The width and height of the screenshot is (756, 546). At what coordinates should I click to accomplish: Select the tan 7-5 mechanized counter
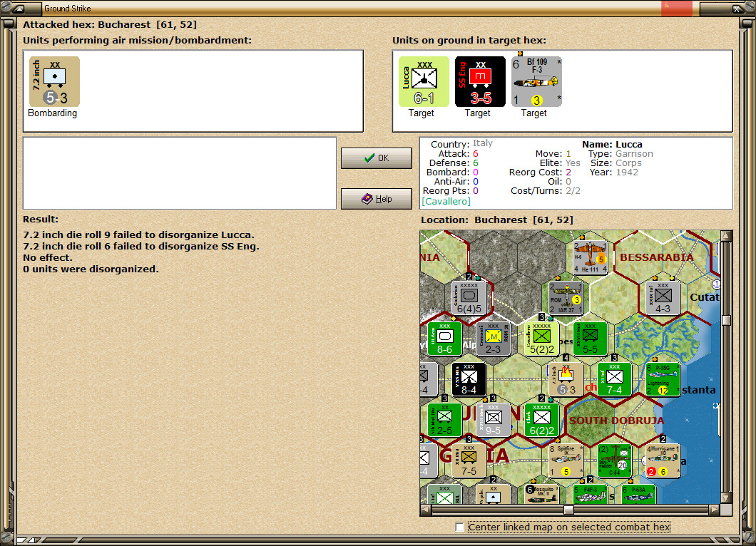click(469, 460)
